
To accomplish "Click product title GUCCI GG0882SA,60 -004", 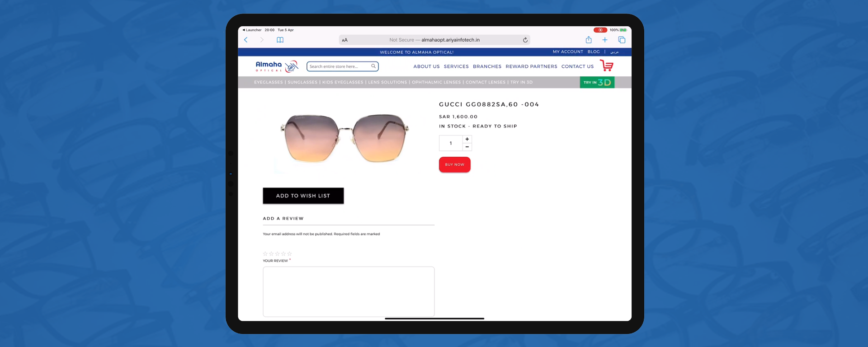I will [x=489, y=104].
